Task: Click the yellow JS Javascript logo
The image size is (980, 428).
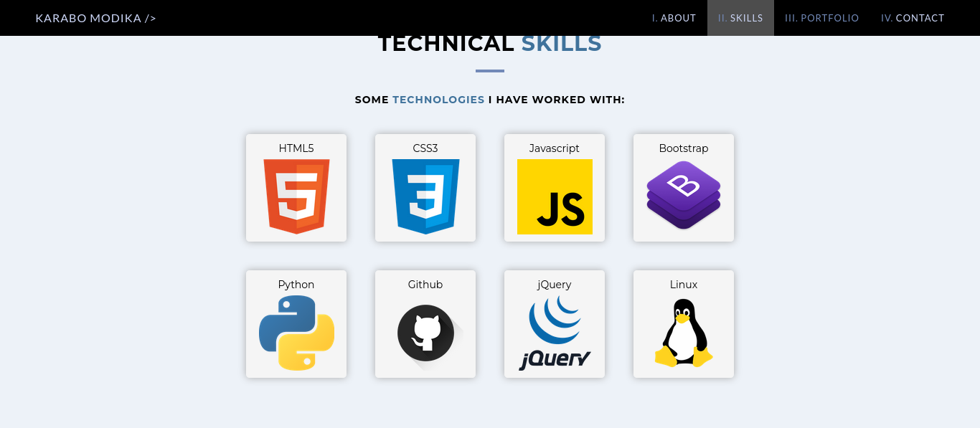Action: 555,196
